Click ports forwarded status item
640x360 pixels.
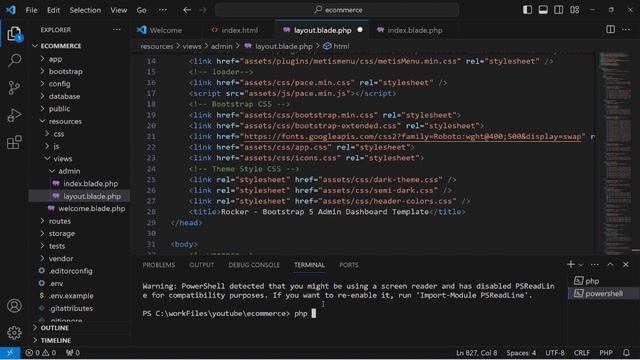[x=73, y=353]
